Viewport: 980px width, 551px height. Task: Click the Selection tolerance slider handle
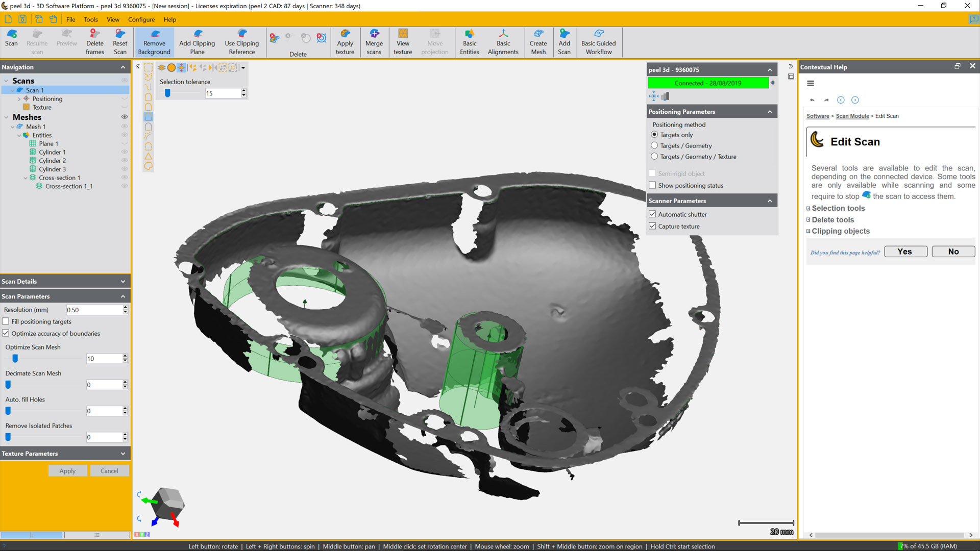tap(167, 93)
